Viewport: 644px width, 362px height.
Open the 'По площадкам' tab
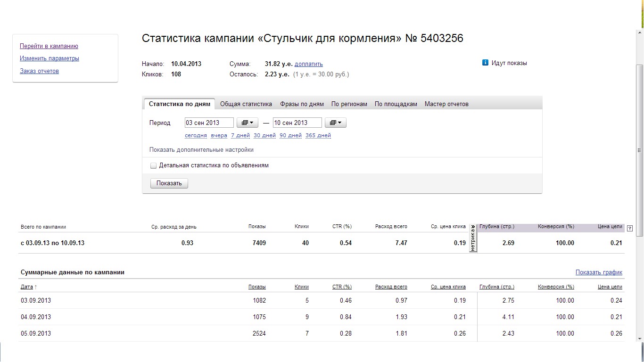click(x=396, y=104)
